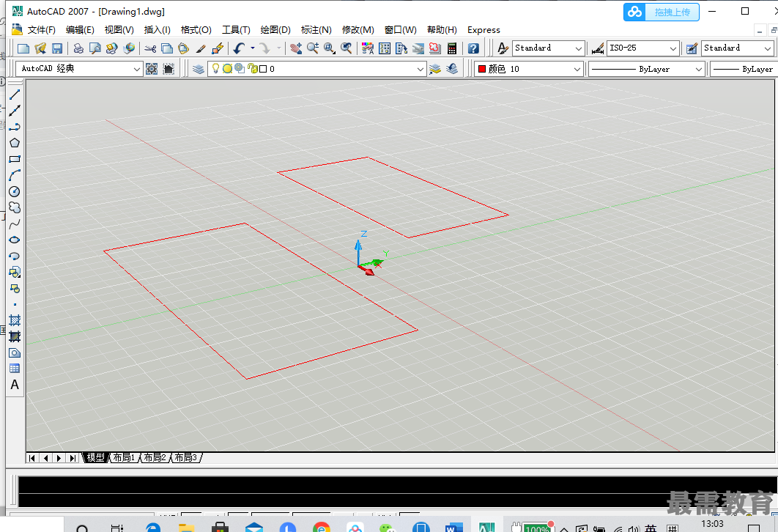Image resolution: width=778 pixels, height=532 pixels.
Task: Select the Point tool
Action: click(x=15, y=304)
